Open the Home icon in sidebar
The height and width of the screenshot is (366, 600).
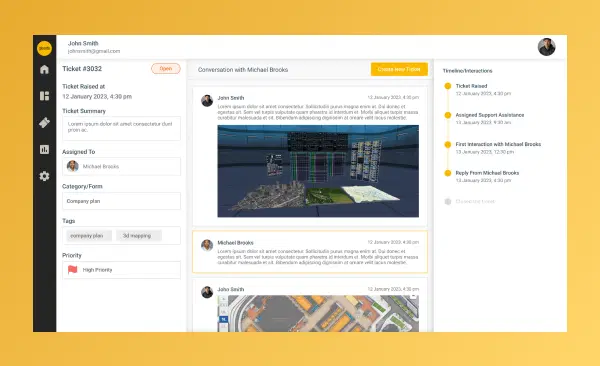click(x=44, y=69)
